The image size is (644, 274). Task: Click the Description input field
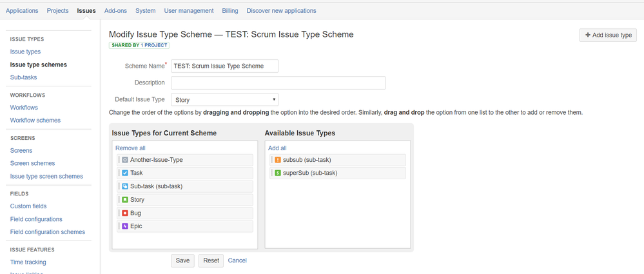pos(278,83)
